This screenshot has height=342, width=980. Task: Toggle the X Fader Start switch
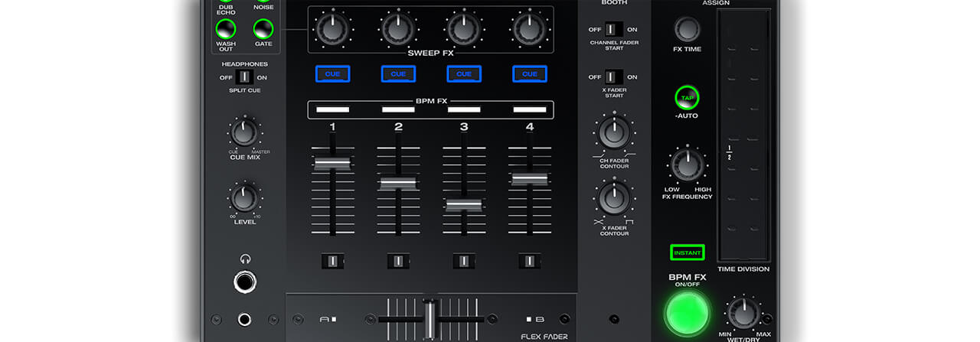pyautogui.click(x=611, y=77)
